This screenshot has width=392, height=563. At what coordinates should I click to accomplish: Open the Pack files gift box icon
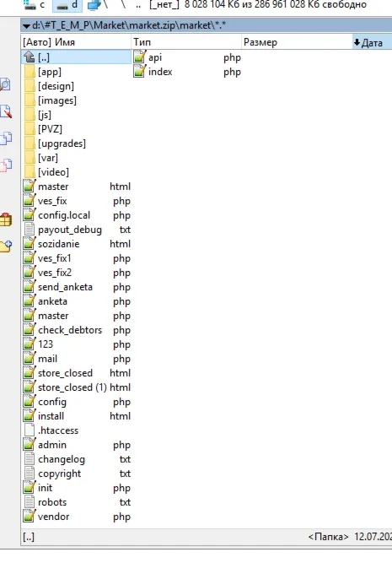pyautogui.click(x=5, y=219)
